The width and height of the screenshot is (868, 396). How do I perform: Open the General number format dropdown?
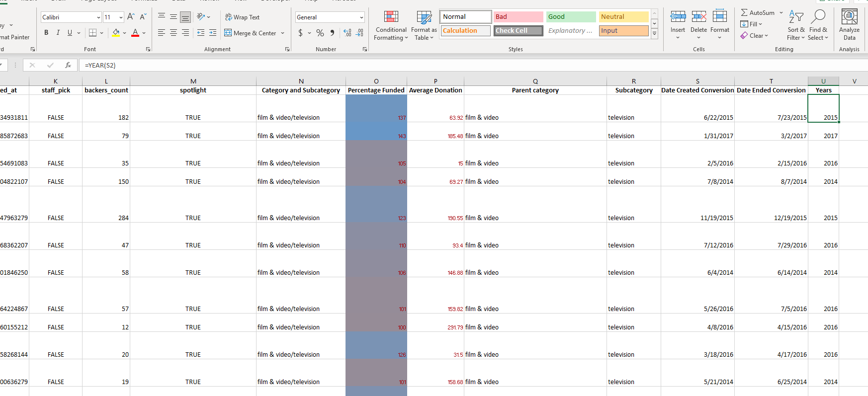(x=361, y=17)
